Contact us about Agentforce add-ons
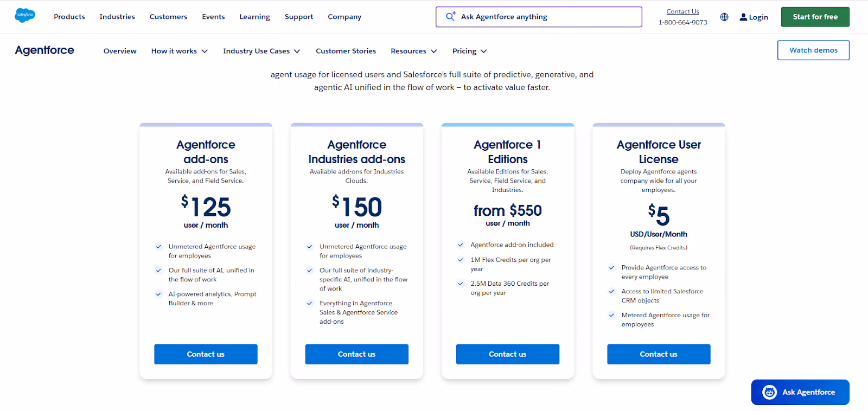The height and width of the screenshot is (411, 868). click(206, 354)
